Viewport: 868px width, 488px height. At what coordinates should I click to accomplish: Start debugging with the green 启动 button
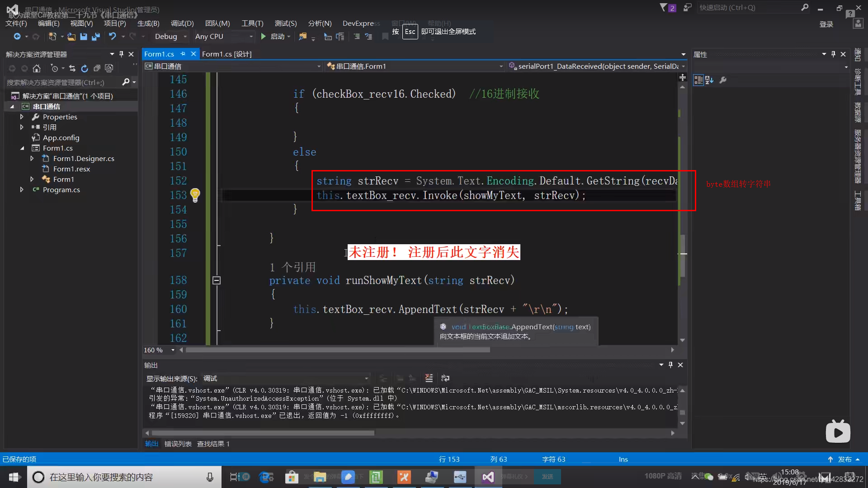(275, 36)
